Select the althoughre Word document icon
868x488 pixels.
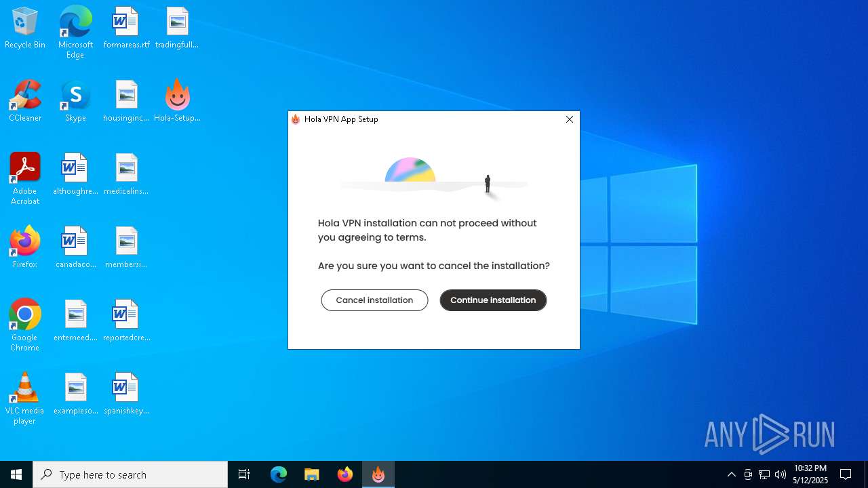click(x=75, y=175)
